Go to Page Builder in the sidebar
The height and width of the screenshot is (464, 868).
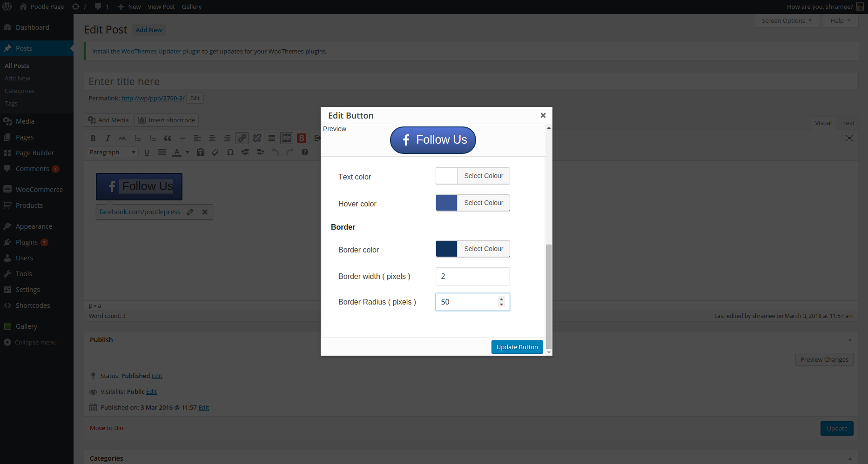coord(37,153)
